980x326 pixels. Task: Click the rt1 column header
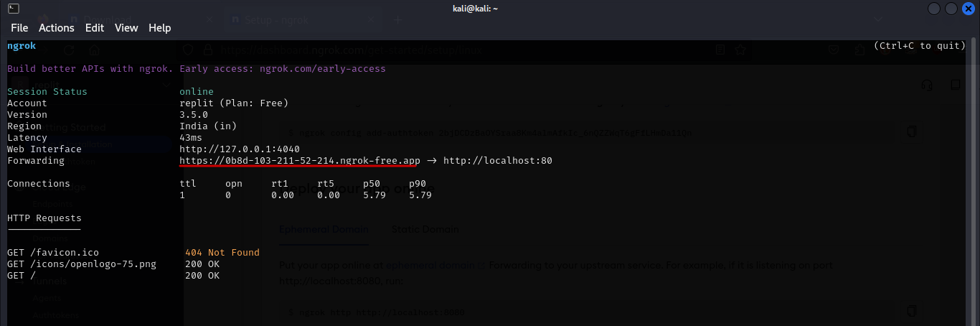(280, 184)
